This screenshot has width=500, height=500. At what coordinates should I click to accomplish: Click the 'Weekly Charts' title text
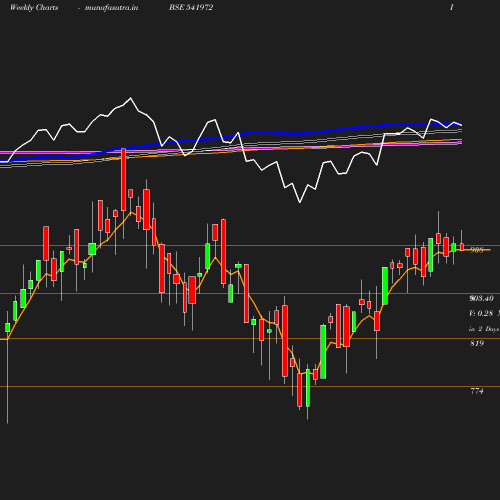pyautogui.click(x=34, y=7)
